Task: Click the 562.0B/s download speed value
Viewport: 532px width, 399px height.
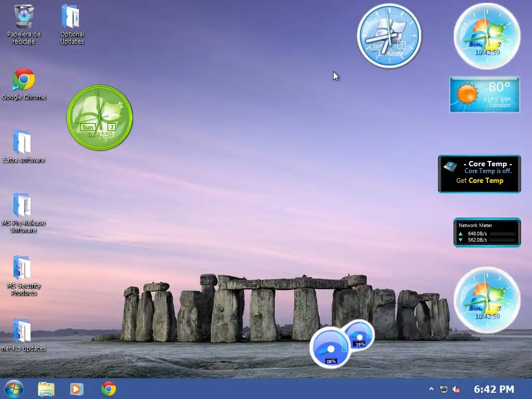Action: click(x=477, y=240)
